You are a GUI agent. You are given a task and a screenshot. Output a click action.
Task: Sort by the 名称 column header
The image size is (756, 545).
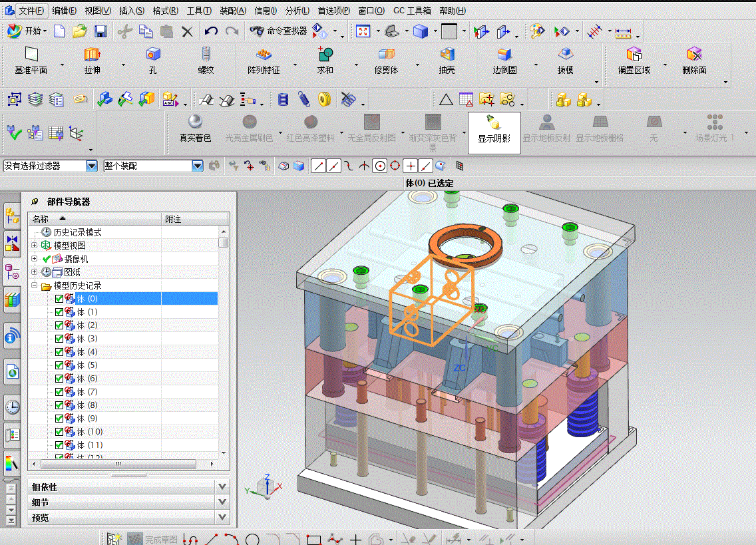tap(94, 219)
